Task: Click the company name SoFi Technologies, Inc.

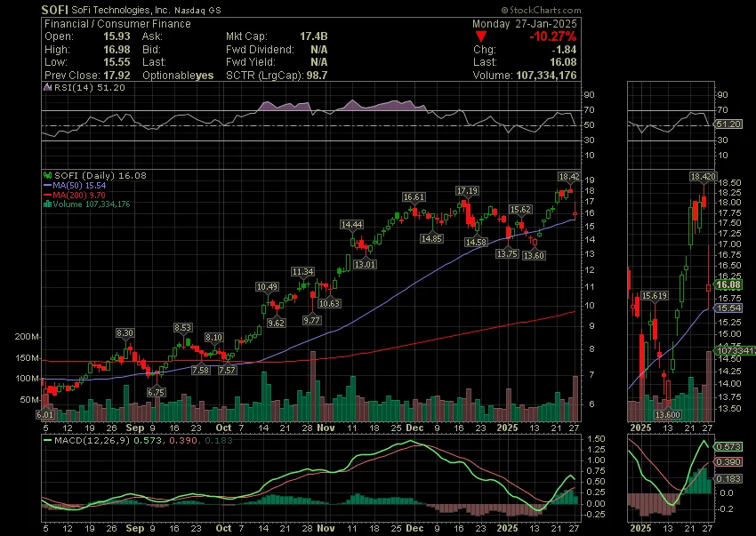Action: [x=121, y=10]
